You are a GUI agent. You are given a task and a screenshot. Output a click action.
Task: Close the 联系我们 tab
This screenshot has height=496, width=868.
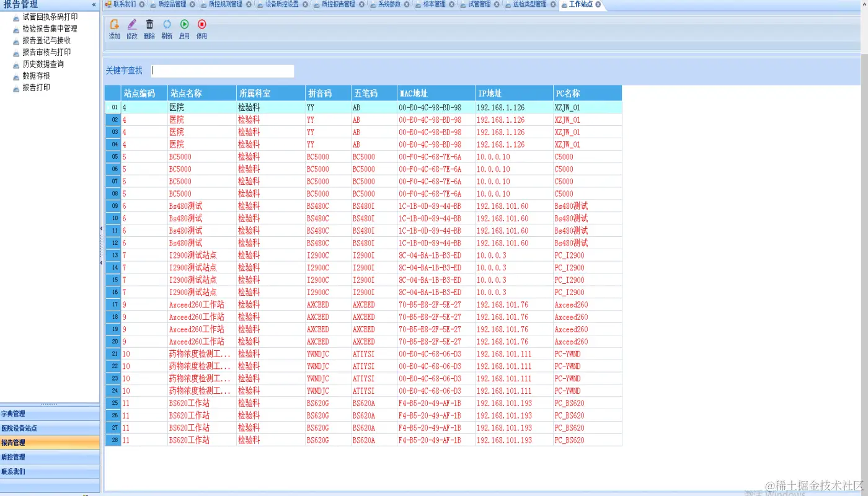click(x=142, y=4)
